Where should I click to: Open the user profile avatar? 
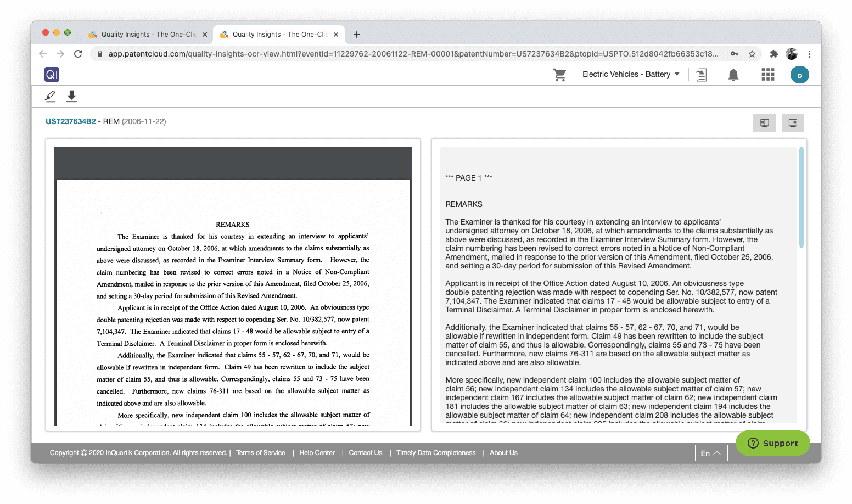tap(799, 75)
